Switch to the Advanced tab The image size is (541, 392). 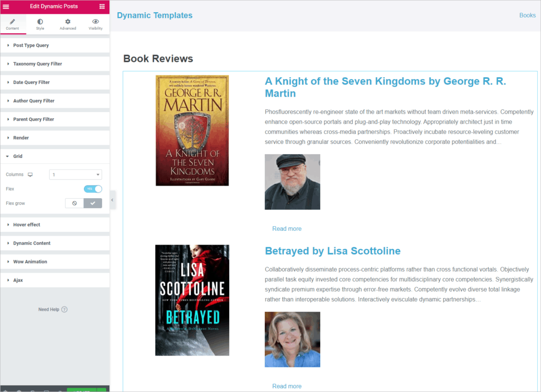(x=68, y=24)
